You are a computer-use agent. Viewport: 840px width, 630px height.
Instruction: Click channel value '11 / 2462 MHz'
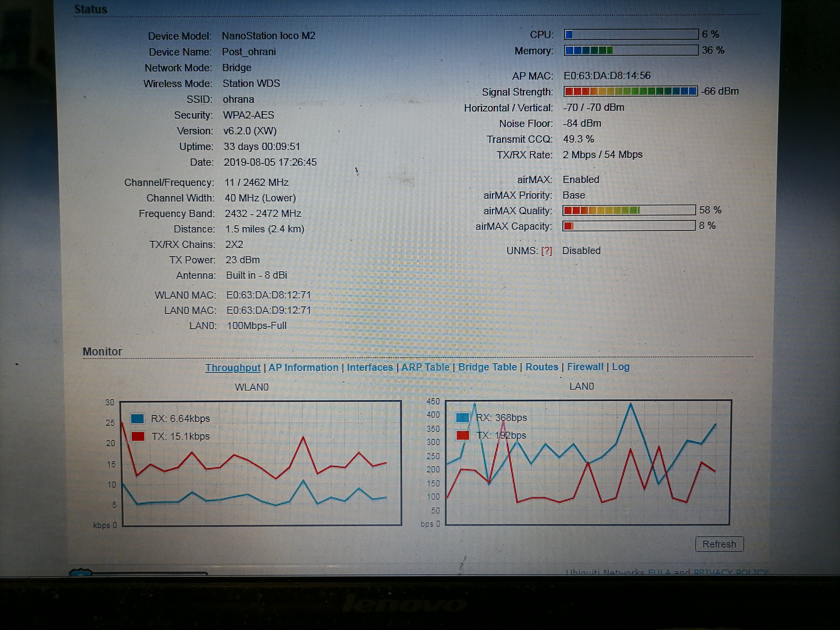[257, 182]
